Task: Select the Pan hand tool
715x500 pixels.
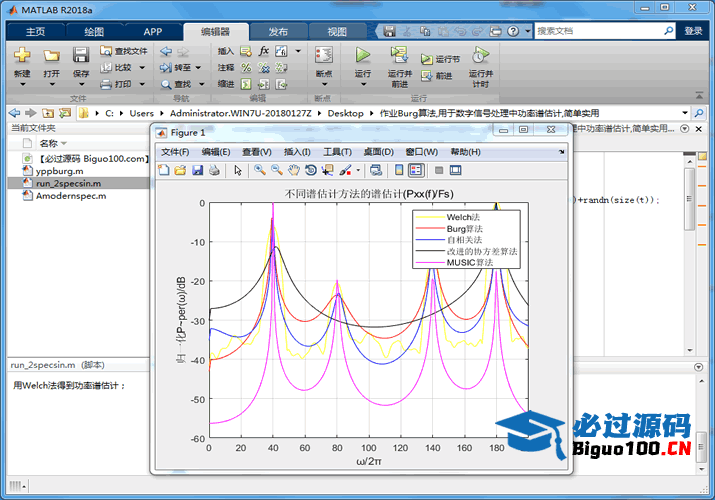Action: pyautogui.click(x=294, y=170)
